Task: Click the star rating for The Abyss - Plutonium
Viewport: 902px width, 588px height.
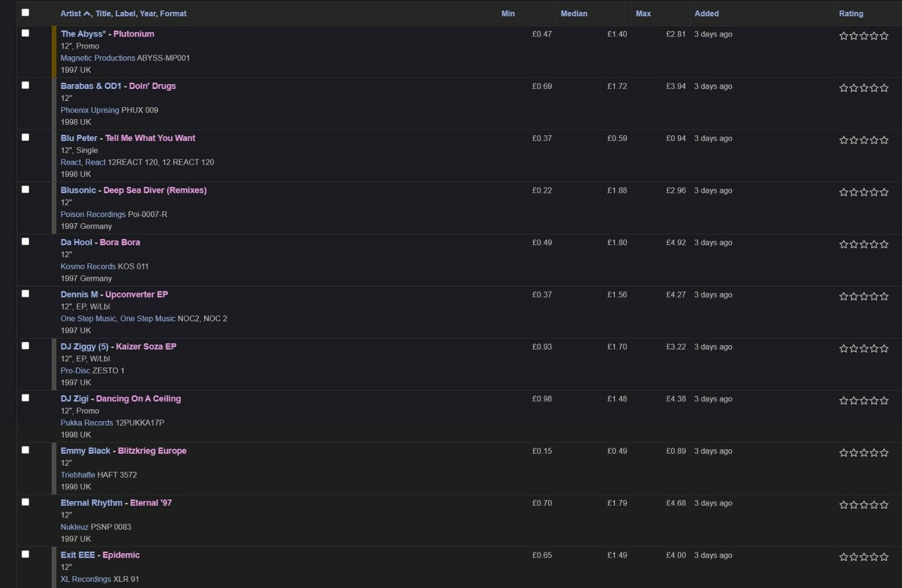Action: (x=864, y=36)
